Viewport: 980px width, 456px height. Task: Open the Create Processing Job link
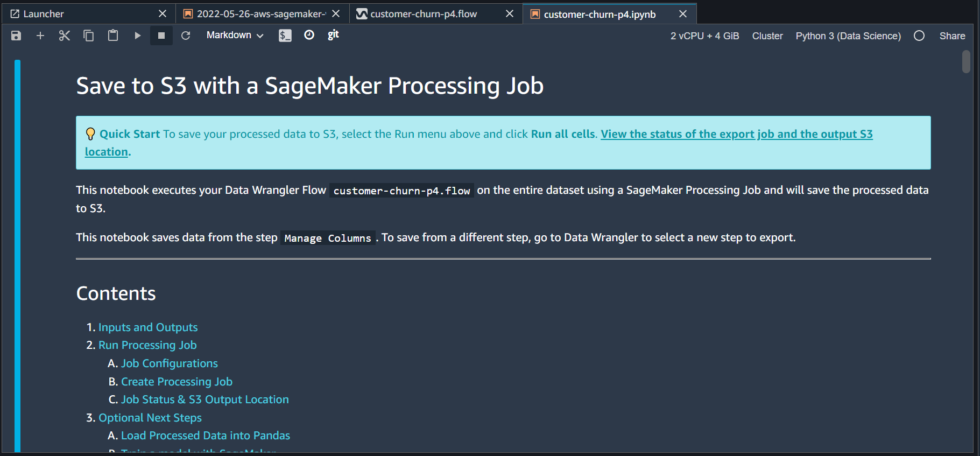click(177, 382)
